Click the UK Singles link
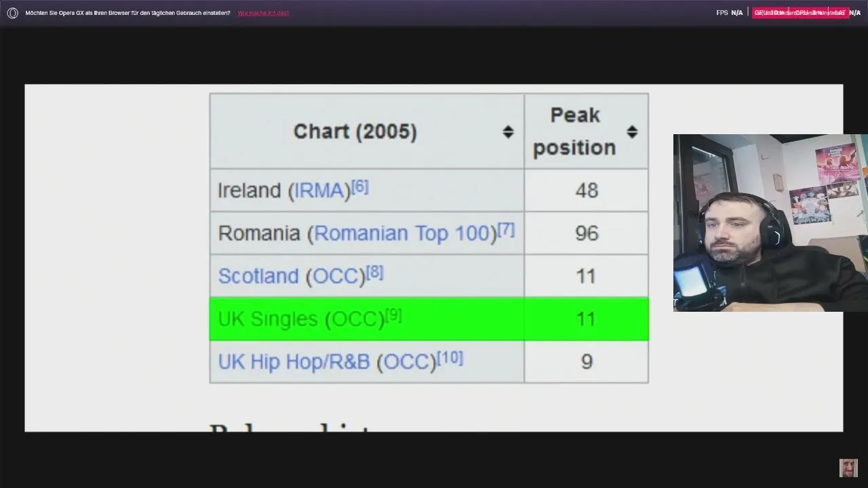The width and height of the screenshot is (868, 488). pos(268,319)
